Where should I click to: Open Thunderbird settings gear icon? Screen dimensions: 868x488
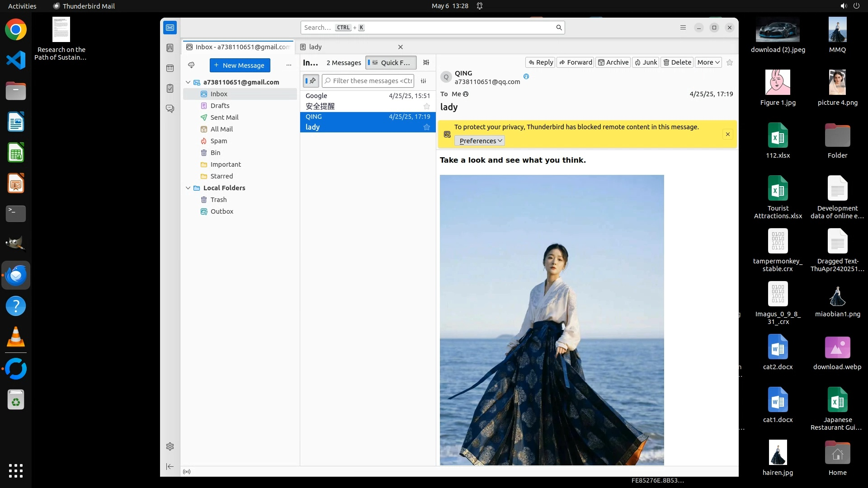pos(170,446)
